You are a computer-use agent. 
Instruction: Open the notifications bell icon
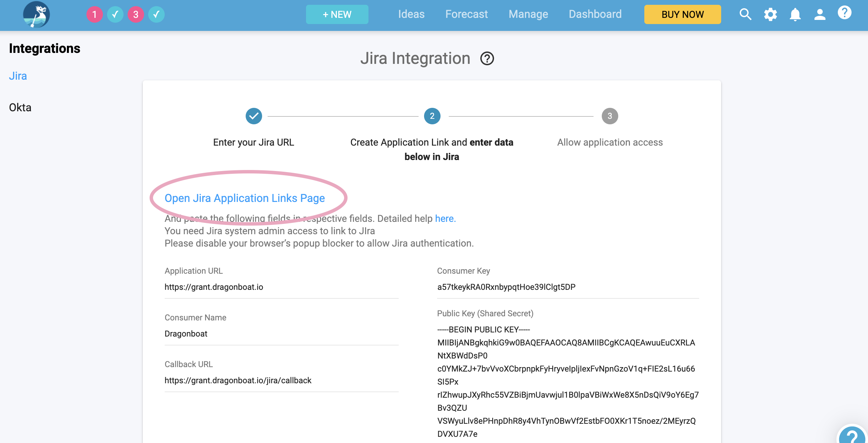pos(795,14)
